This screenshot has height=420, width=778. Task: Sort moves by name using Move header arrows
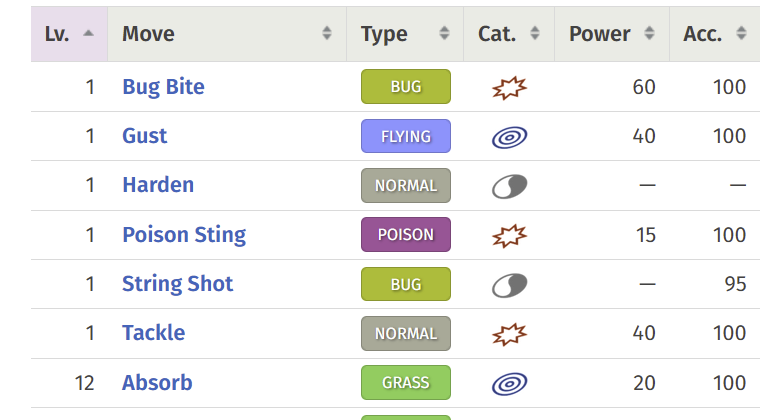326,33
